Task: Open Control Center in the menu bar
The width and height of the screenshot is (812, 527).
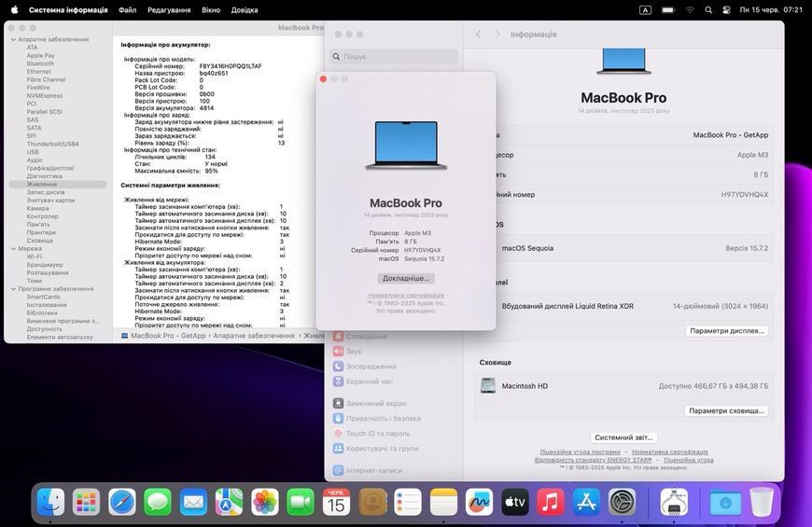Action: [726, 10]
